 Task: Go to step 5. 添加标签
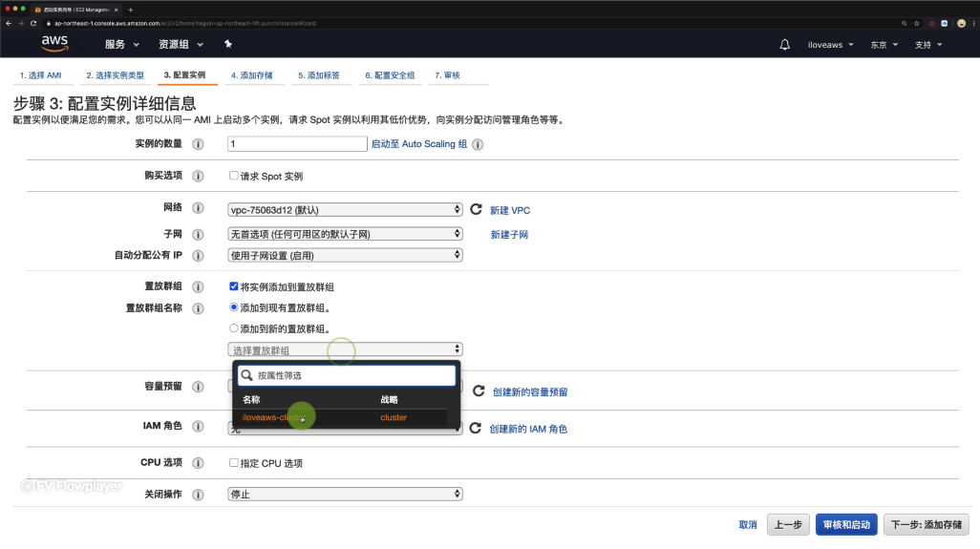tap(319, 75)
